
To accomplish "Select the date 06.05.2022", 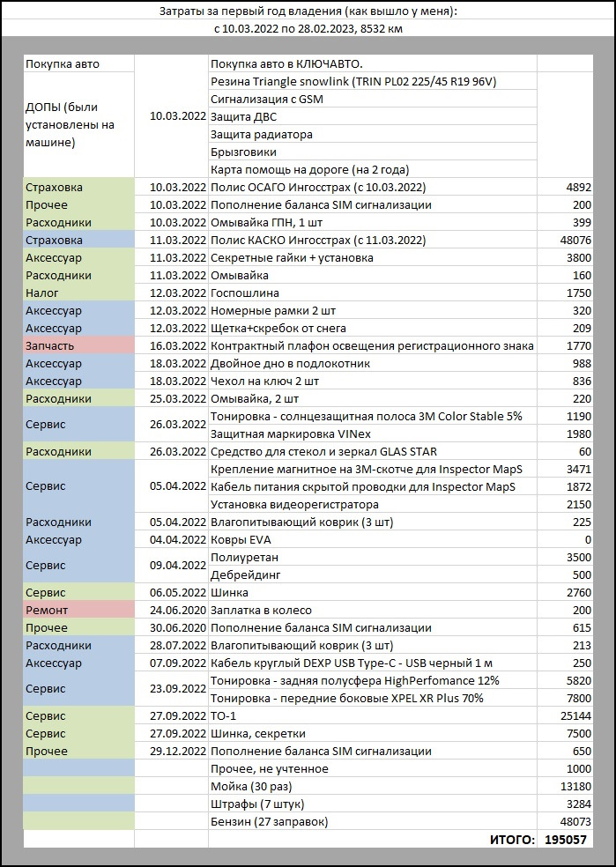I will [177, 593].
